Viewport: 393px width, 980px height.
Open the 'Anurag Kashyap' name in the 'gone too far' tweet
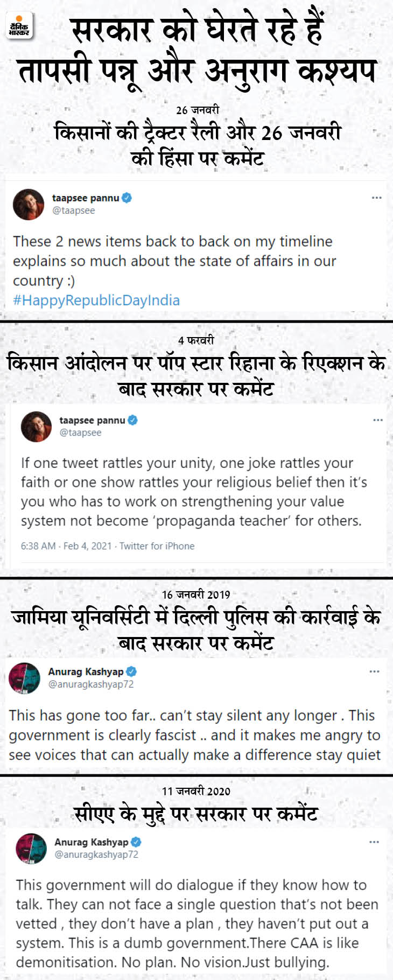pos(86,671)
